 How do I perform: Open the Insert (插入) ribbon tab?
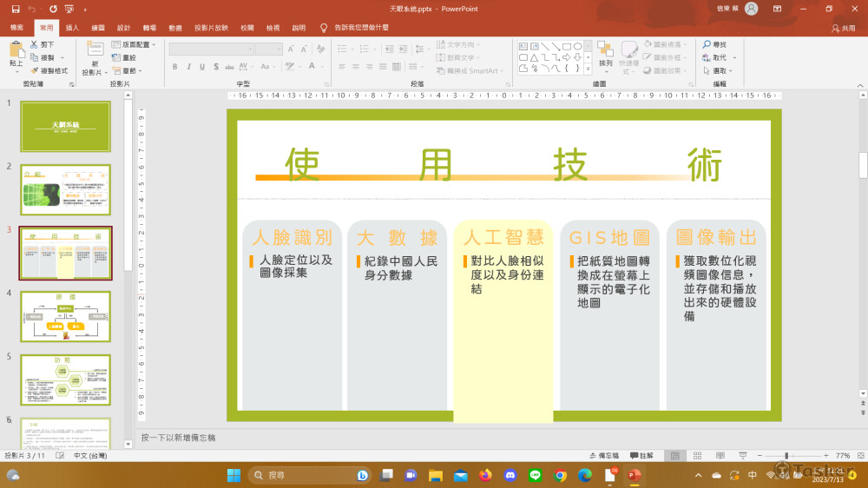[x=72, y=28]
